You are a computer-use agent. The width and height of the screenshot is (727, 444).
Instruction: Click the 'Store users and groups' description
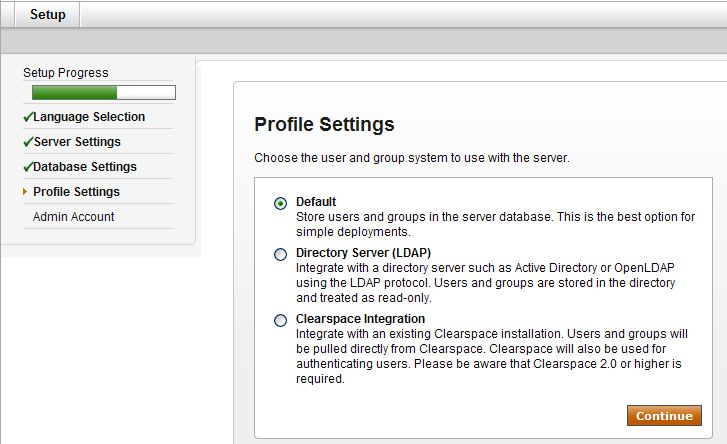point(496,224)
